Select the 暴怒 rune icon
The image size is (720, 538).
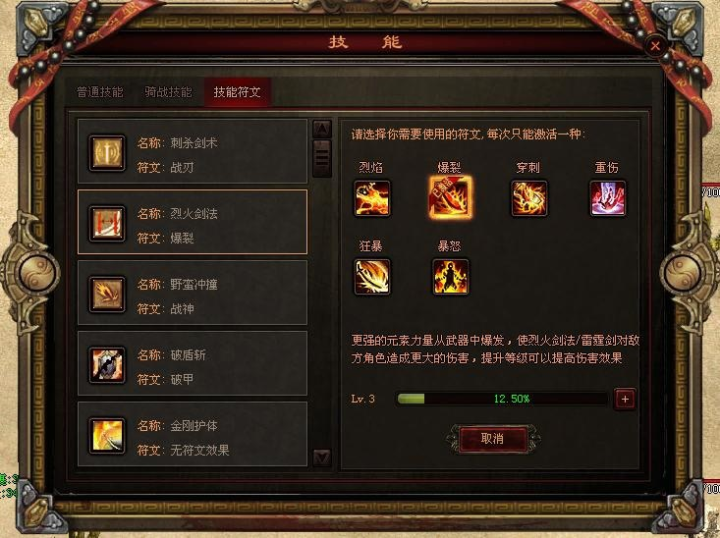tap(450, 277)
